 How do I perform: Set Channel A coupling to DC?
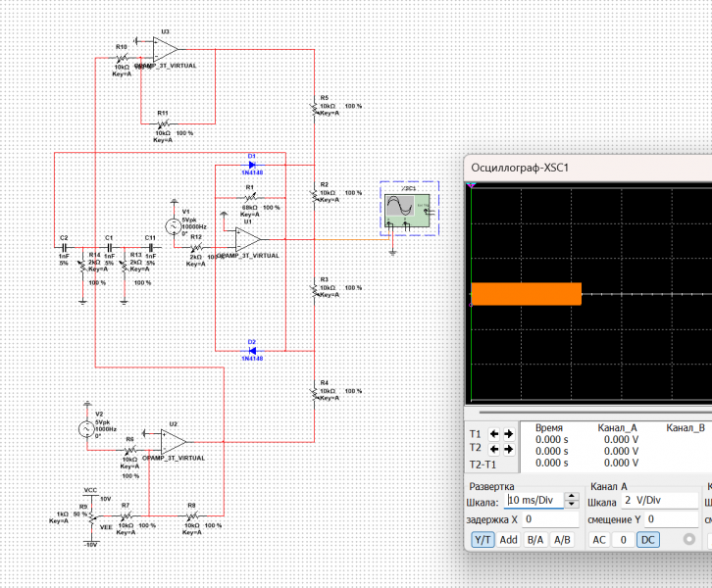[x=648, y=540]
